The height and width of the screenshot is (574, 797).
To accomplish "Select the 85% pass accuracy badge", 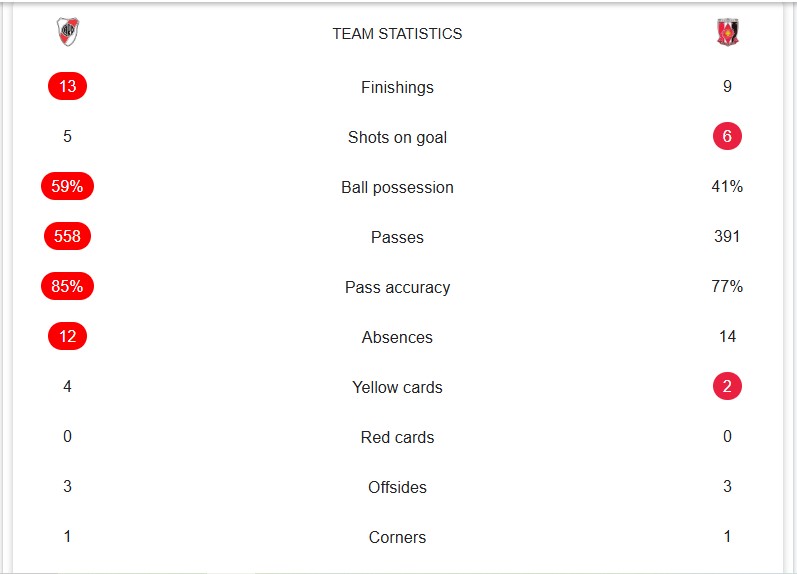I will pyautogui.click(x=68, y=287).
